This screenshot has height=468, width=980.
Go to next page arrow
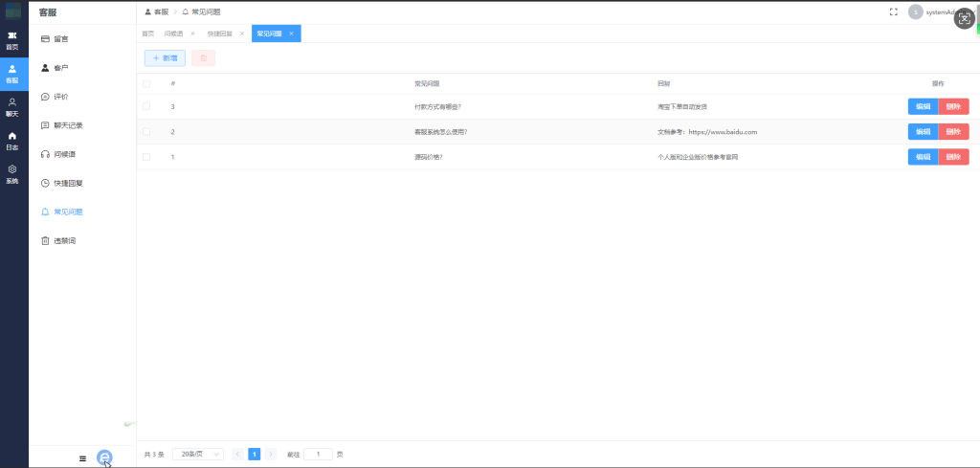[x=271, y=455]
